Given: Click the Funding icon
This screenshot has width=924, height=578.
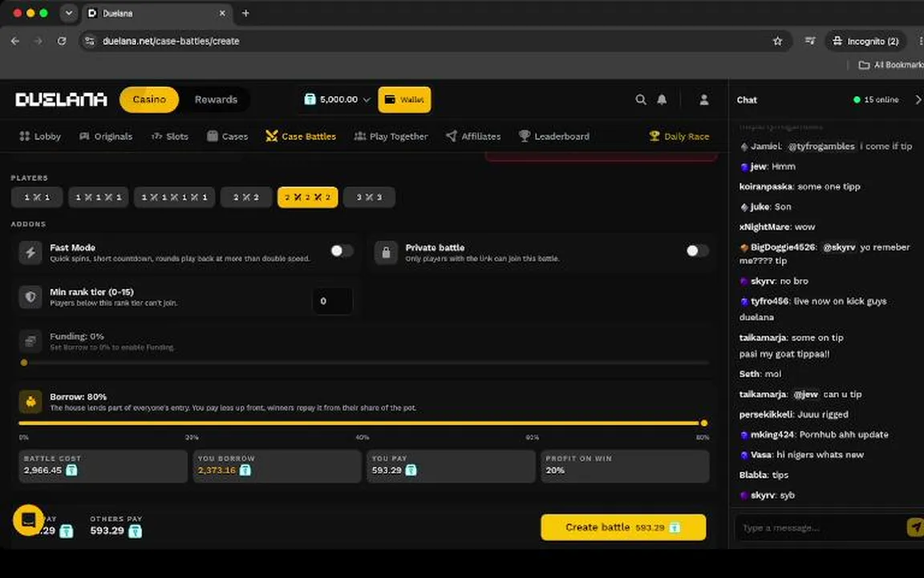Looking at the screenshot, I should point(30,341).
